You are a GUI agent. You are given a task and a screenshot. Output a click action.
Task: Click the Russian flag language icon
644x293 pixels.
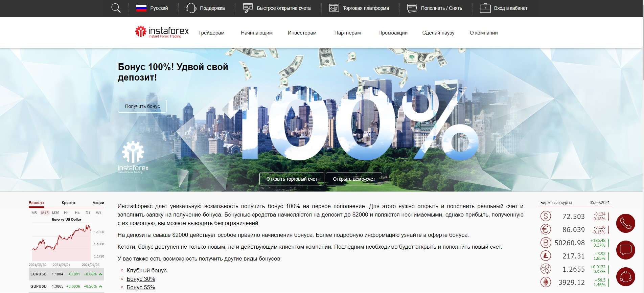[x=141, y=8]
